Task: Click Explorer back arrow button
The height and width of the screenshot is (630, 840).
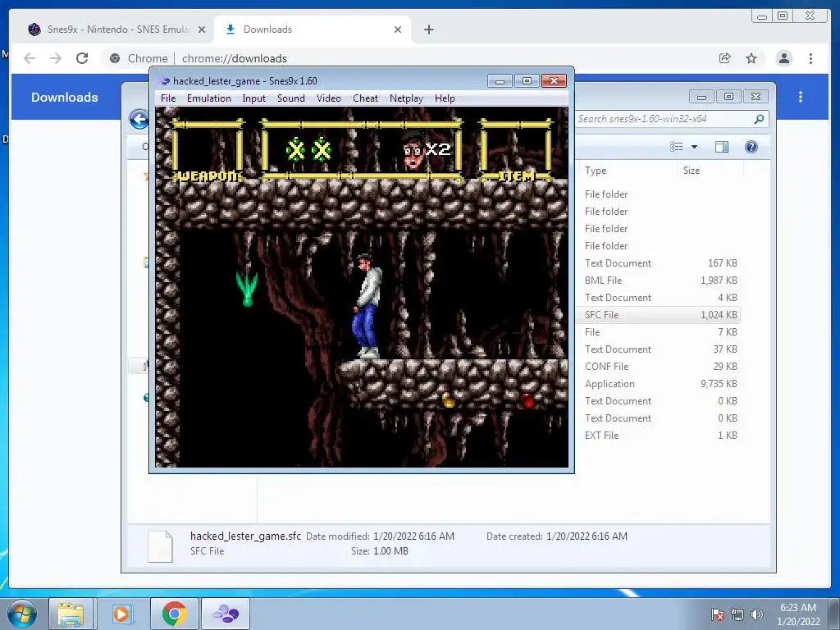Action: 139,119
